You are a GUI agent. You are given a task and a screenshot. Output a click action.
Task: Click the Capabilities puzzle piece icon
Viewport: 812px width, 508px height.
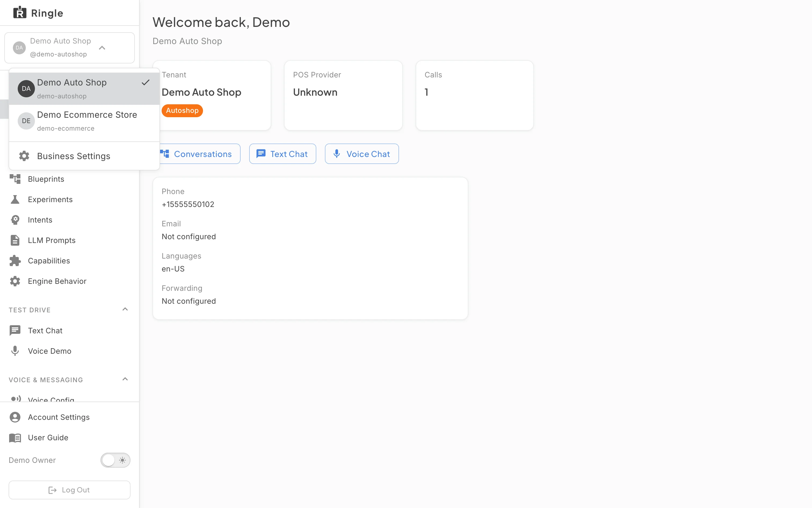(15, 261)
